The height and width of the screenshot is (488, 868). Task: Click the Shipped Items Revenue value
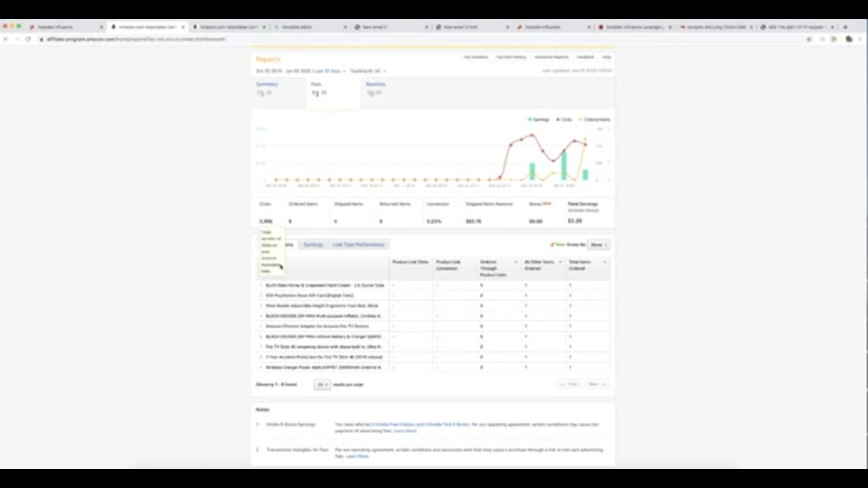pos(473,221)
